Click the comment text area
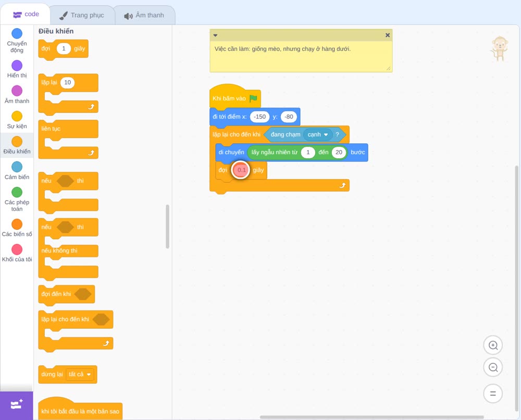The width and height of the screenshot is (521, 420). (301, 56)
